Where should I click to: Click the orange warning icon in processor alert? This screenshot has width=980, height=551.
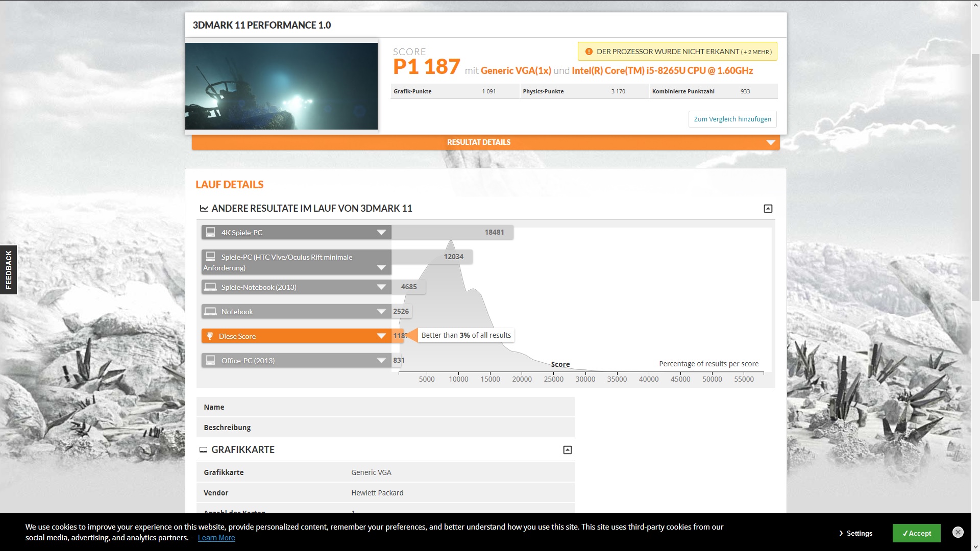click(x=589, y=52)
